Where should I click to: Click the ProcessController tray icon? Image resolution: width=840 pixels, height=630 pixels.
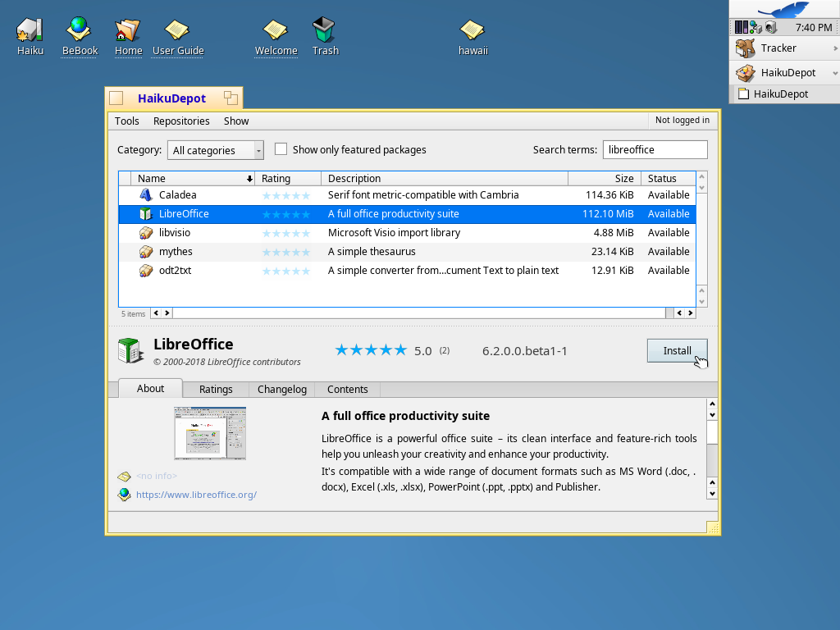click(x=742, y=27)
